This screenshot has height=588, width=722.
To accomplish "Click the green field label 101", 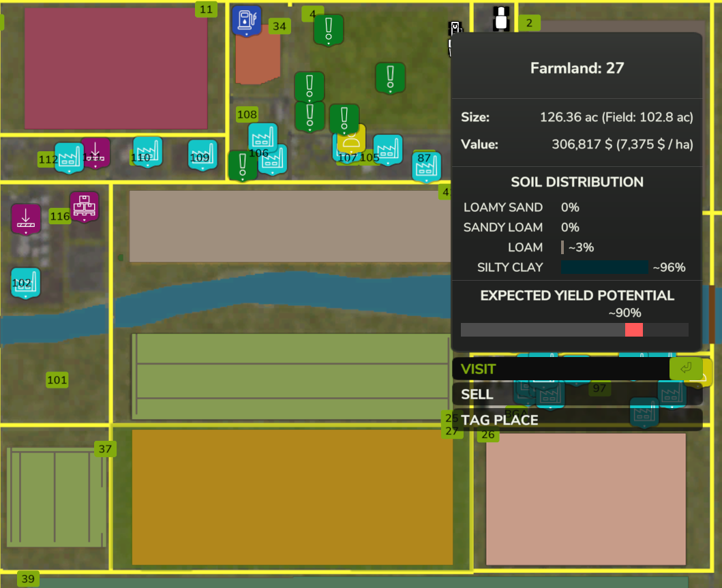I will point(57,380).
